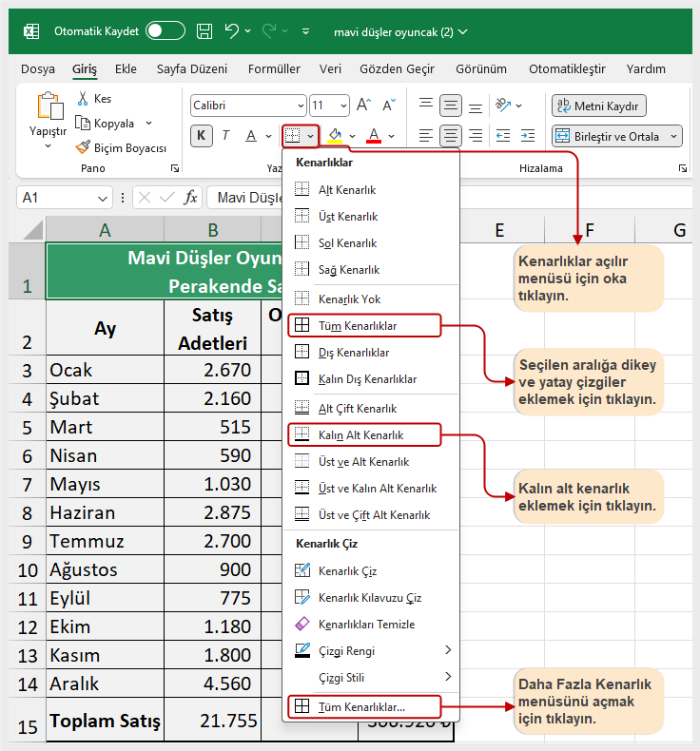The width and height of the screenshot is (700, 751).
Task: Open the font size 11 dropdown
Action: (x=343, y=106)
